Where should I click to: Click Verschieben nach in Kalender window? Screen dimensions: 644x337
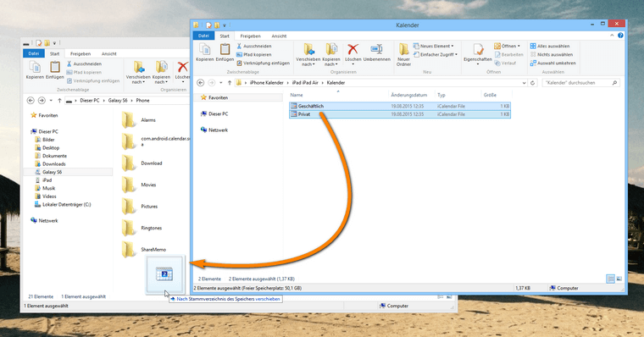click(308, 54)
